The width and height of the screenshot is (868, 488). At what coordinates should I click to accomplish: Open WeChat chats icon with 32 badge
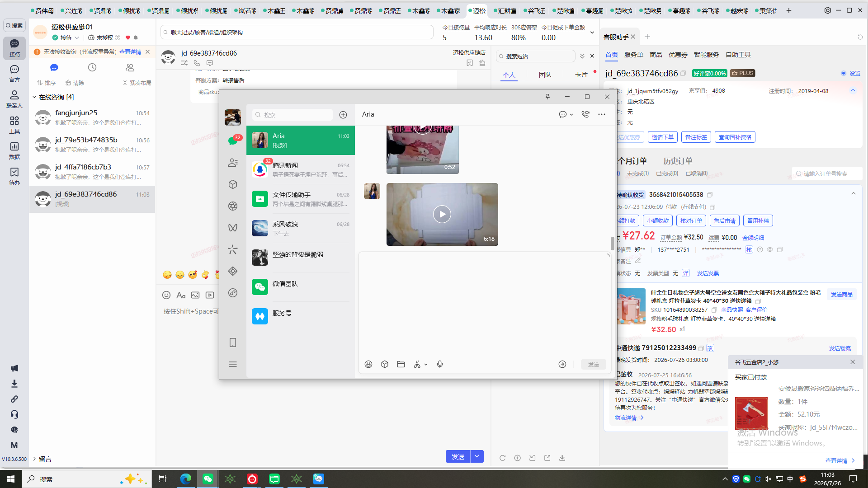(233, 141)
